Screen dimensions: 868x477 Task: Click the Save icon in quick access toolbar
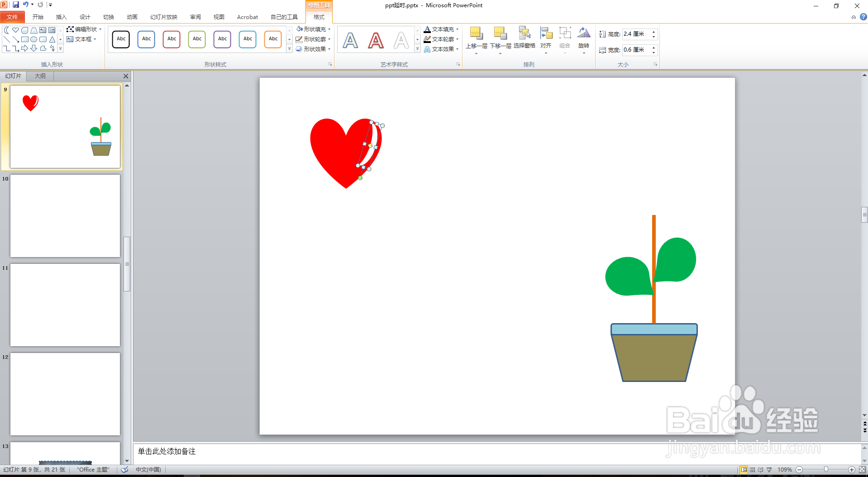(16, 5)
